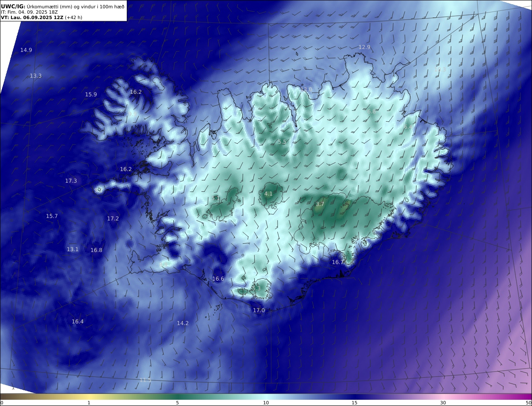Viewport: 532px width, 406px height.
Task: Click the 5.5 value on the map
Action: pyautogui.click(x=282, y=142)
